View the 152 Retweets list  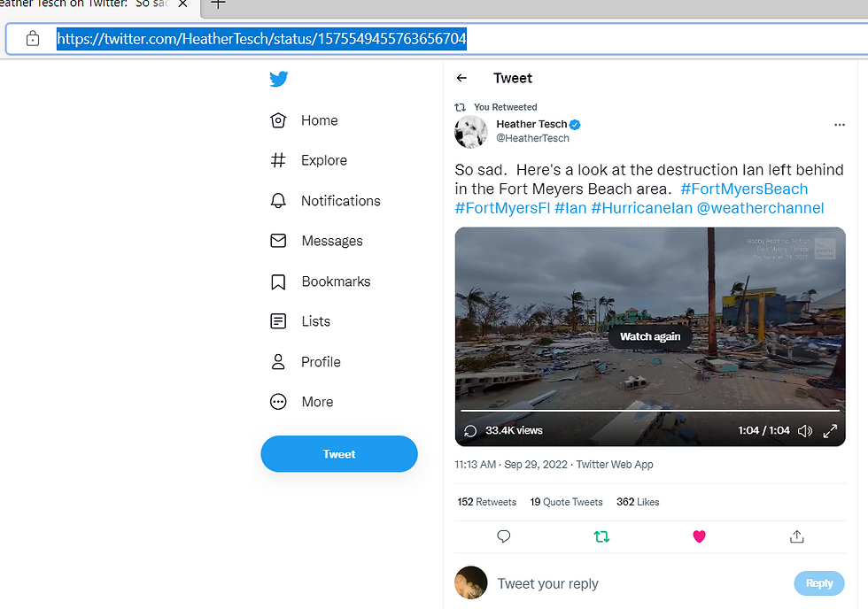point(486,502)
